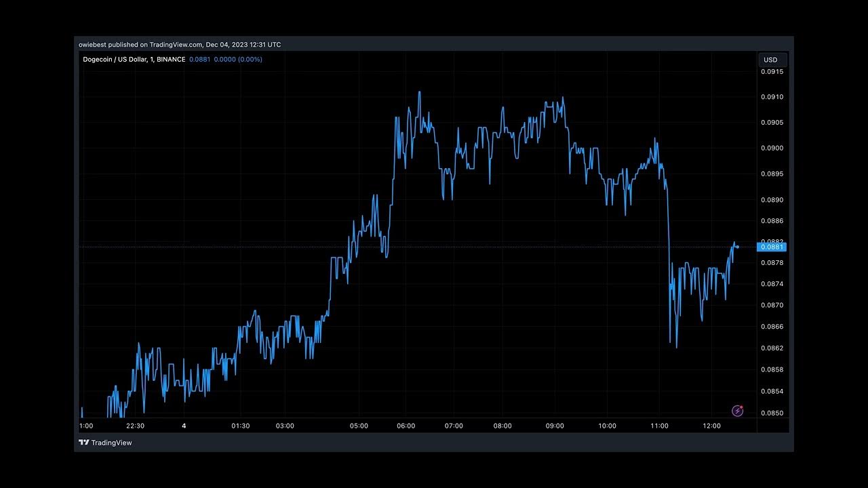The height and width of the screenshot is (488, 868).
Task: Click the purple lightning bolt events icon
Action: 737,411
